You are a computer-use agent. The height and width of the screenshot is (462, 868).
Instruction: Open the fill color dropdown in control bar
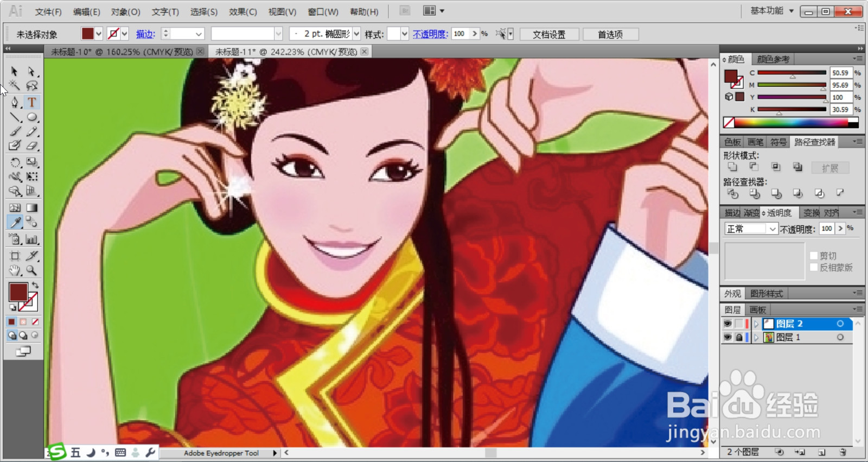tap(99, 34)
